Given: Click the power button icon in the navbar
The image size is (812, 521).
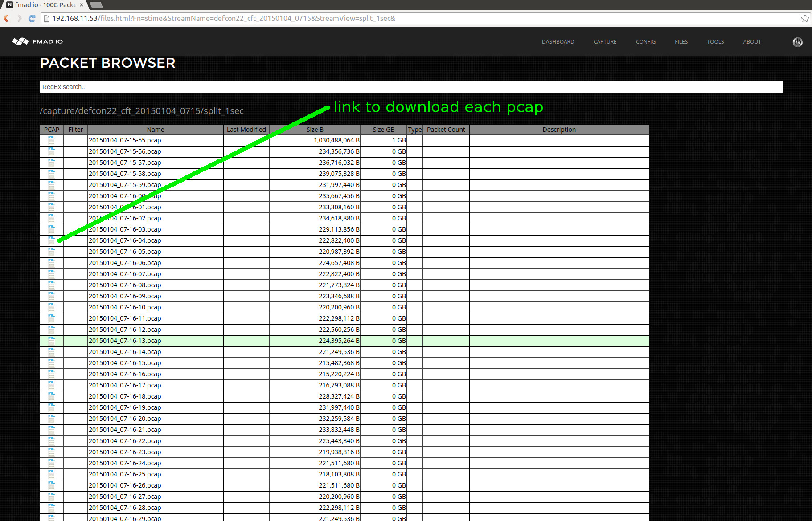Looking at the screenshot, I should (x=797, y=41).
